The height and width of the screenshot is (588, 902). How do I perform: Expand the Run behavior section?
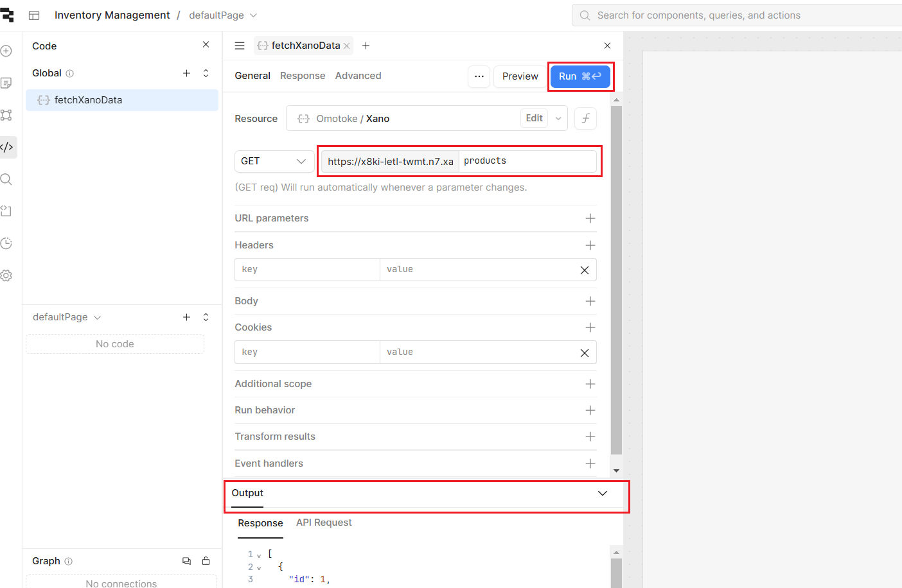pyautogui.click(x=590, y=410)
